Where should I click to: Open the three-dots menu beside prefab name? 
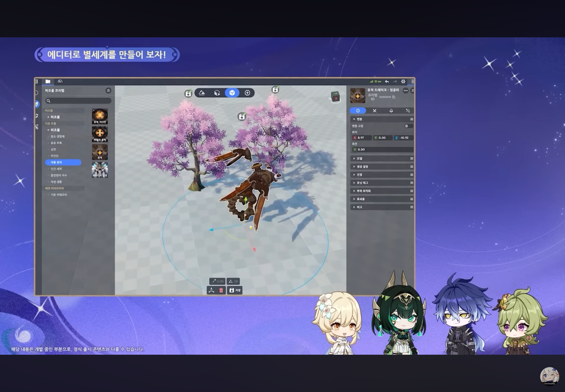coord(406,91)
